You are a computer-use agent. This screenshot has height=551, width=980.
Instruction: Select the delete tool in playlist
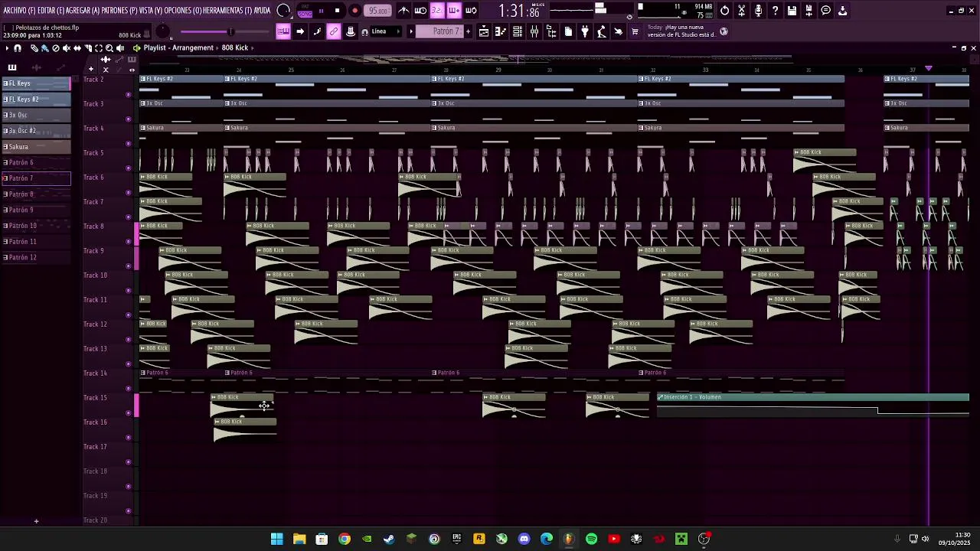coord(56,48)
